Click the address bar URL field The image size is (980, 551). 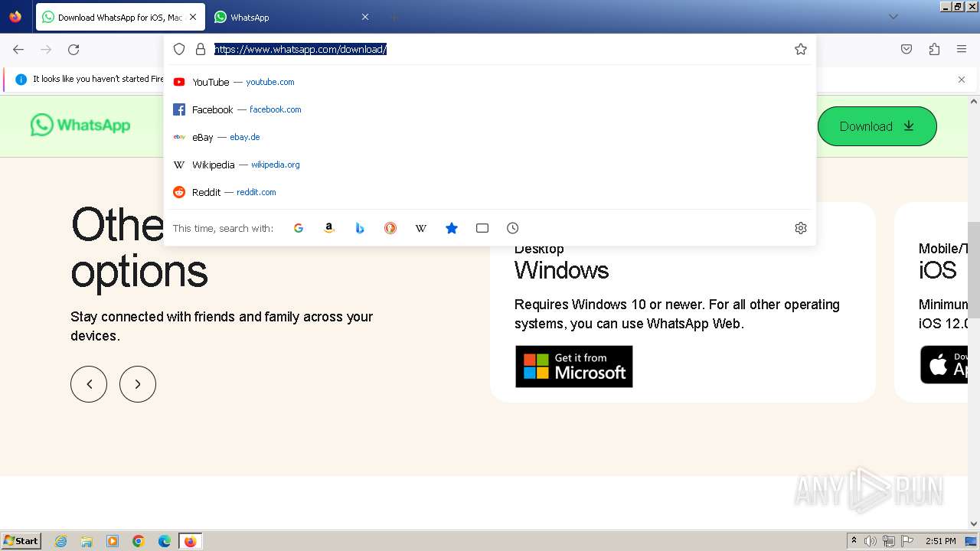499,49
